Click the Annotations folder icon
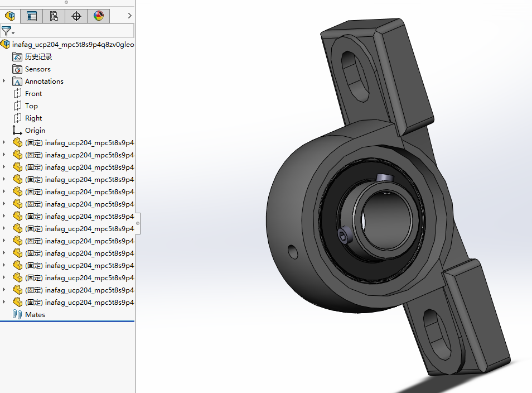532x393 pixels. 18,81
